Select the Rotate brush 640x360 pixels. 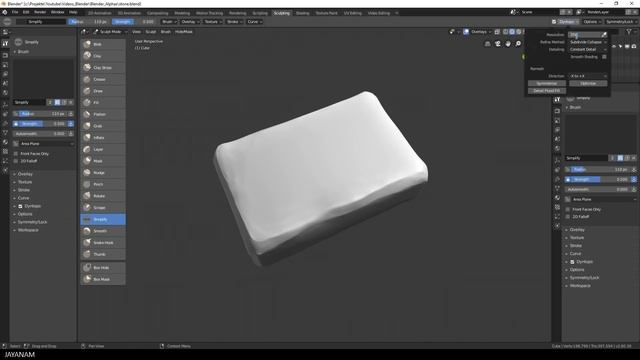click(103, 196)
